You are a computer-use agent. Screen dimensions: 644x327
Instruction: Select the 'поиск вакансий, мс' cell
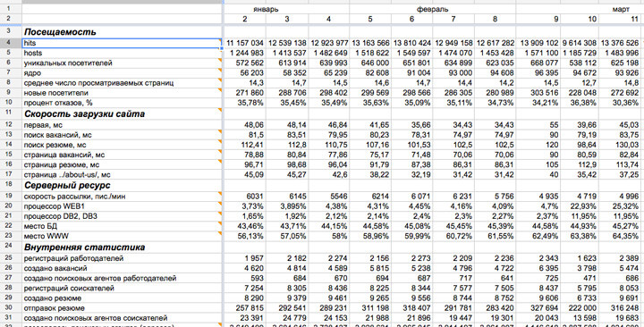pyautogui.click(x=122, y=135)
